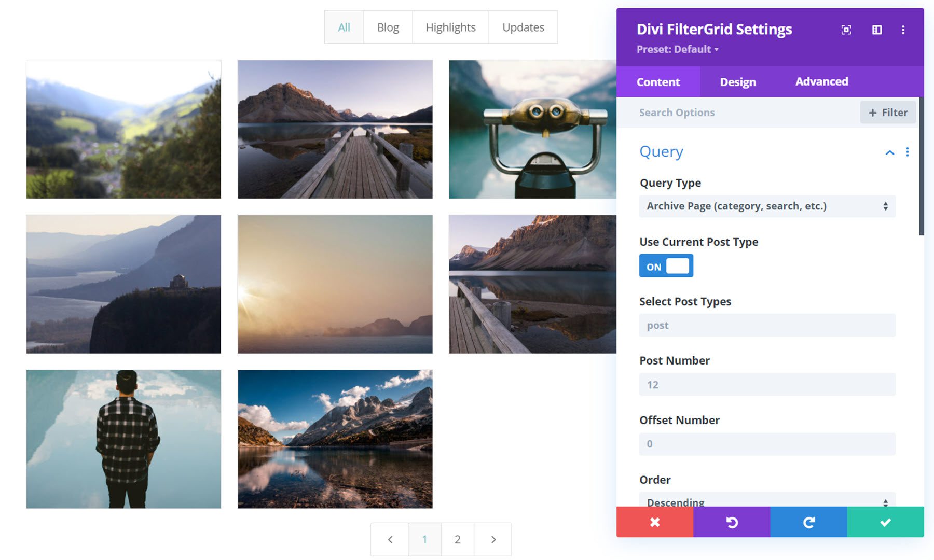This screenshot has height=560, width=934.
Task: Click the Post Number input field
Action: (x=767, y=384)
